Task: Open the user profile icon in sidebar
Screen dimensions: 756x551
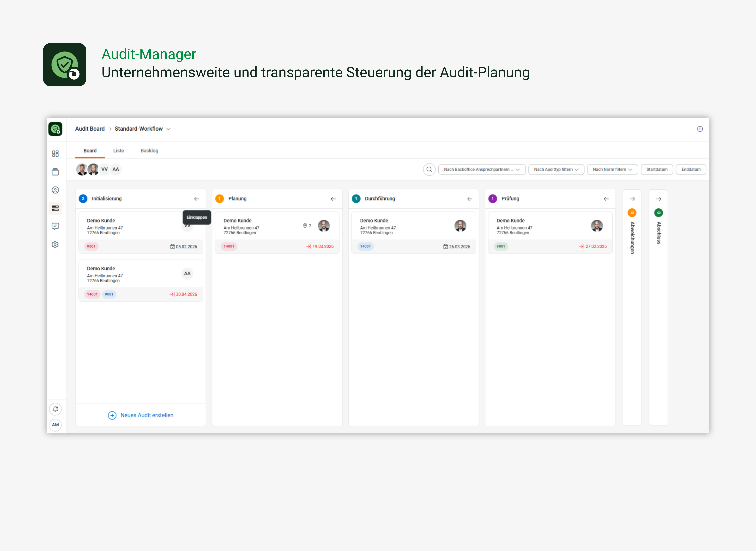Action: coord(55,190)
